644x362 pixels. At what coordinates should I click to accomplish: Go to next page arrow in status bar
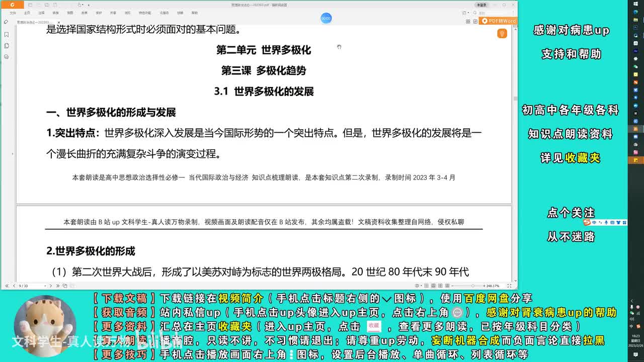(51, 286)
